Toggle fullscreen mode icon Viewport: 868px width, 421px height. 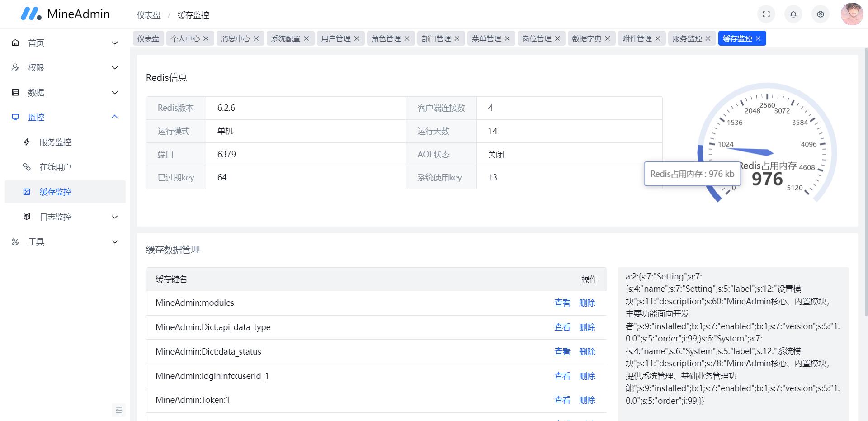[x=766, y=14]
